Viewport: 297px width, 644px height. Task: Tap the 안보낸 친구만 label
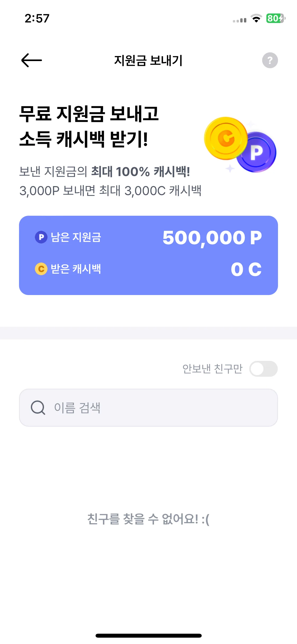click(x=212, y=369)
